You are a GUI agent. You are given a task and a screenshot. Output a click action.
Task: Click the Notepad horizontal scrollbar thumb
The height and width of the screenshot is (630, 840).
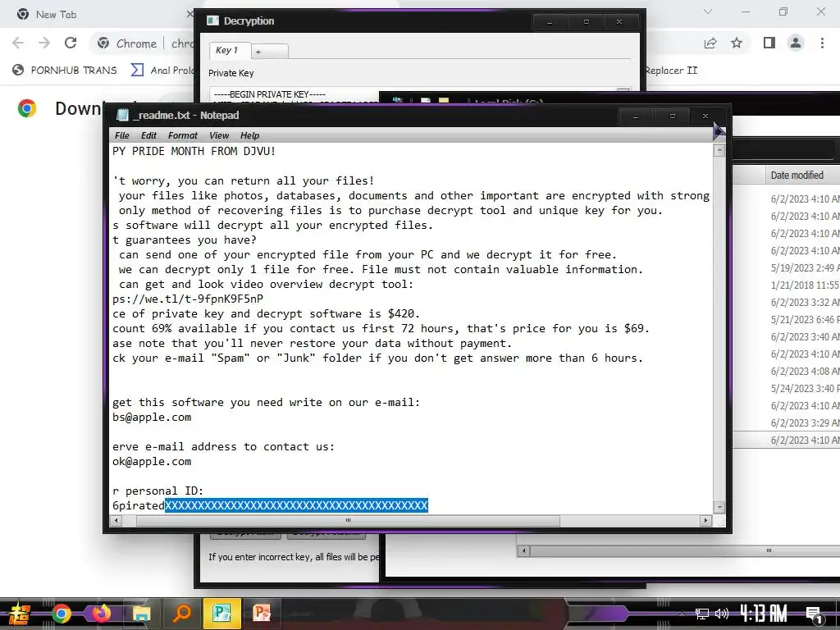[x=348, y=520]
